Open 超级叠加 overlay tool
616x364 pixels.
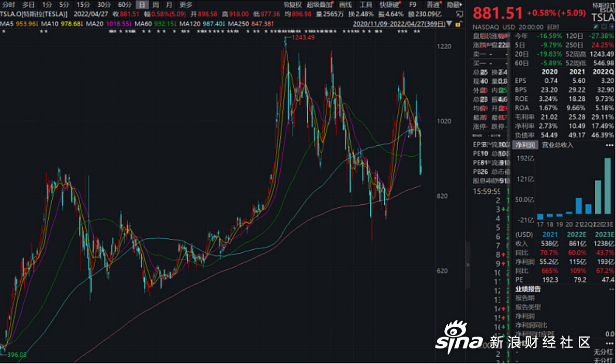coord(320,5)
